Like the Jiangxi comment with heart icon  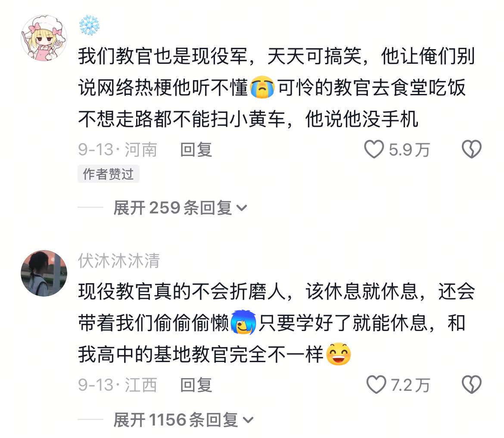(x=376, y=385)
